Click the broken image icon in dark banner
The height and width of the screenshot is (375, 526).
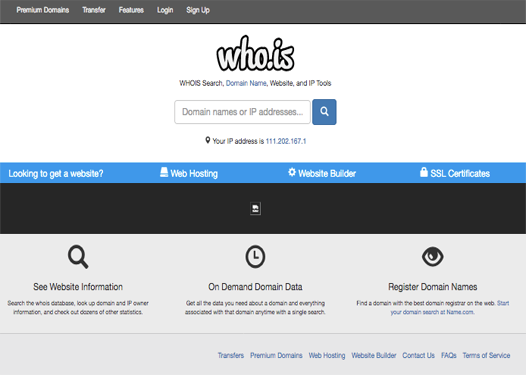(x=255, y=208)
